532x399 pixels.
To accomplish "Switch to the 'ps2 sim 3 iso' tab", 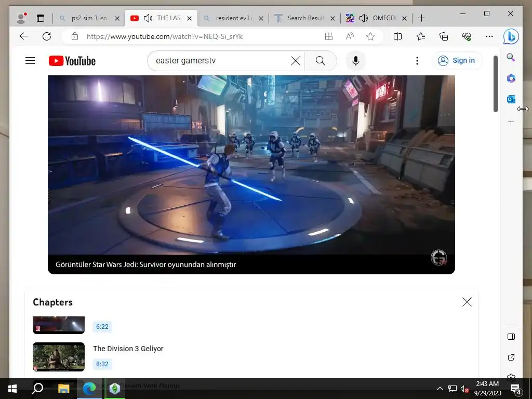I will click(89, 18).
